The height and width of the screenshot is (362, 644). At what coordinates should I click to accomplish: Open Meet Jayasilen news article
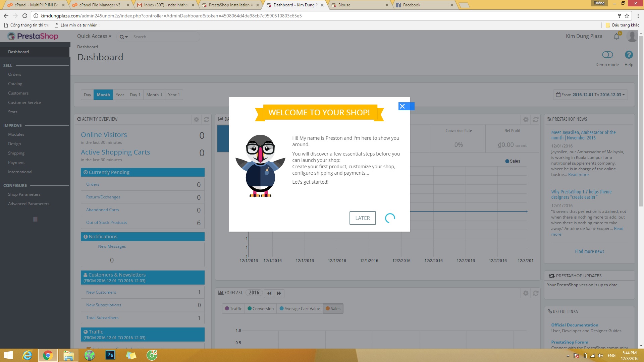coord(583,135)
